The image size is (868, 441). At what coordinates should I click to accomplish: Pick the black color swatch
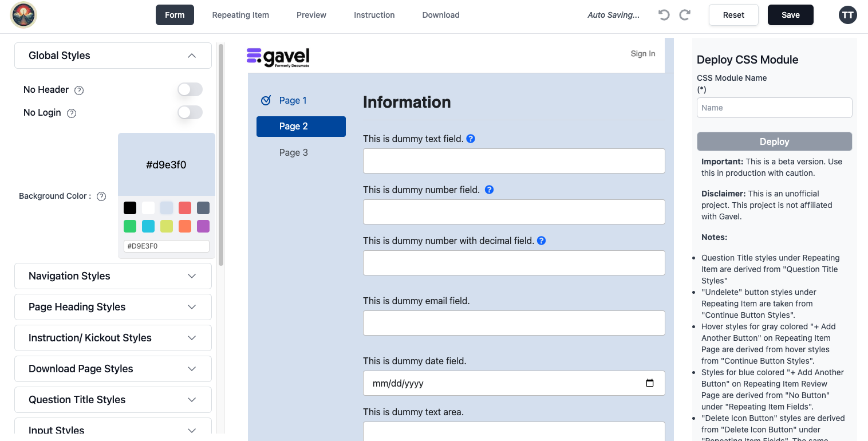pyautogui.click(x=130, y=208)
